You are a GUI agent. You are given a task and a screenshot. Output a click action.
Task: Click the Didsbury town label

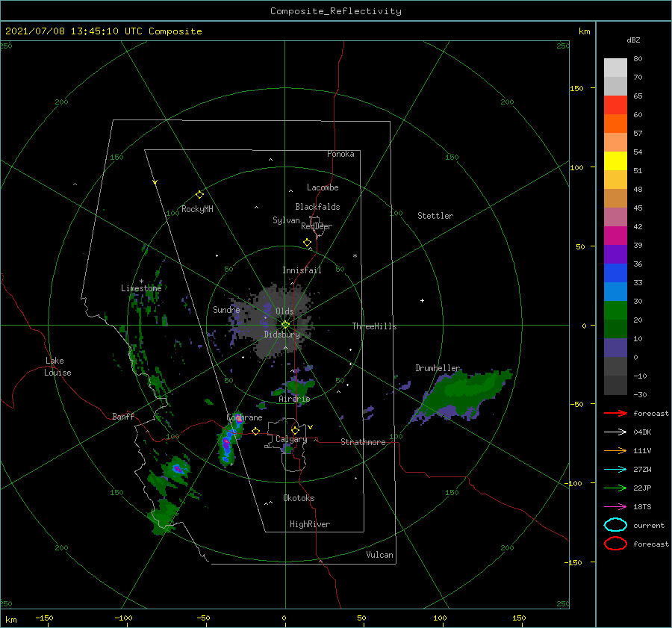(282, 335)
